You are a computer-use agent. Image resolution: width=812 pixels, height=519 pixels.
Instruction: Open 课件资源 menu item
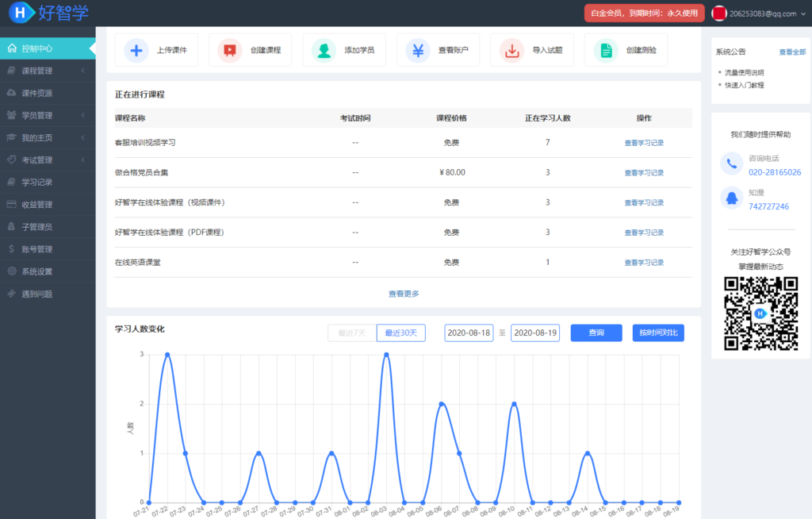coord(48,93)
